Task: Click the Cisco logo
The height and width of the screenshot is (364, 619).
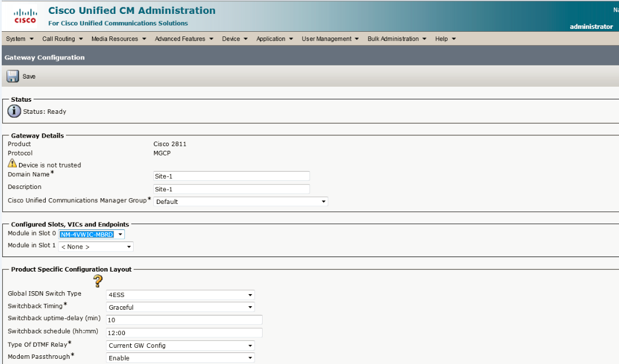Action: tap(25, 16)
